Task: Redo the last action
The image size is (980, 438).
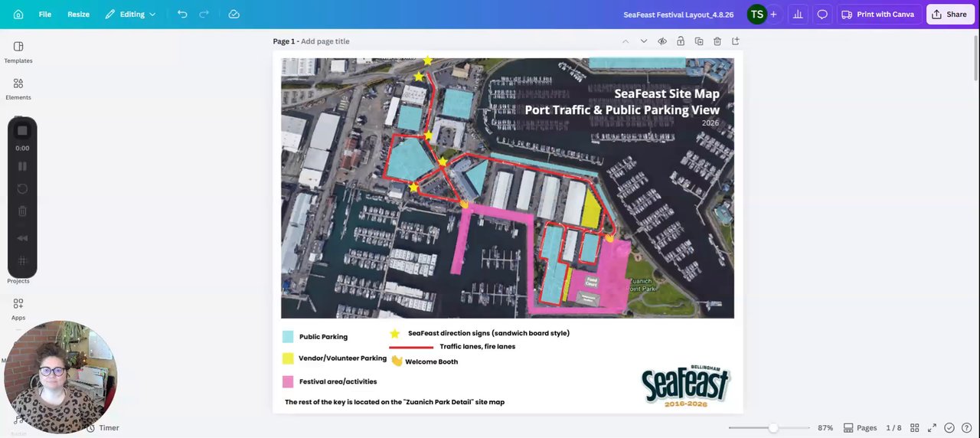Action: pyautogui.click(x=204, y=15)
